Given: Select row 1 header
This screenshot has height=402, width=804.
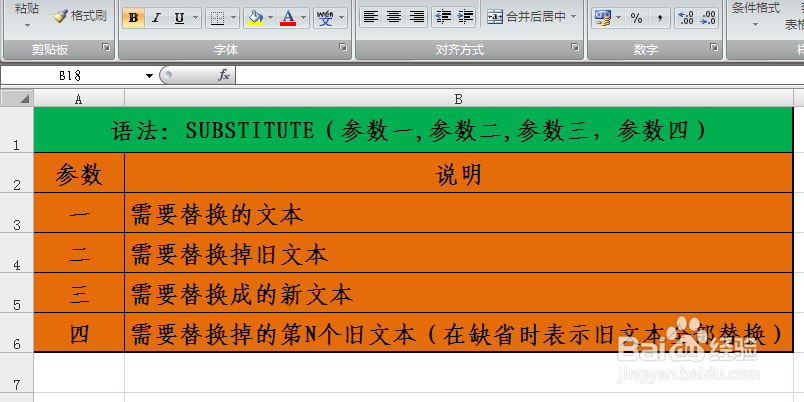Looking at the screenshot, I should pyautogui.click(x=17, y=130).
